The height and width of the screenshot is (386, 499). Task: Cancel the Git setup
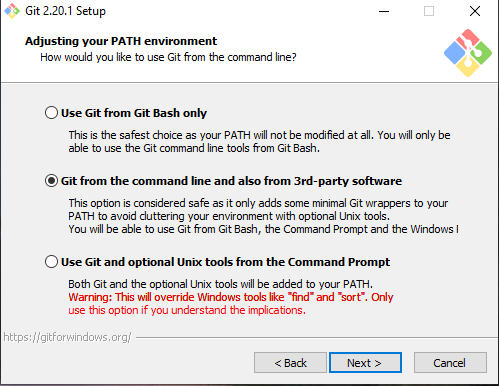[x=450, y=362]
